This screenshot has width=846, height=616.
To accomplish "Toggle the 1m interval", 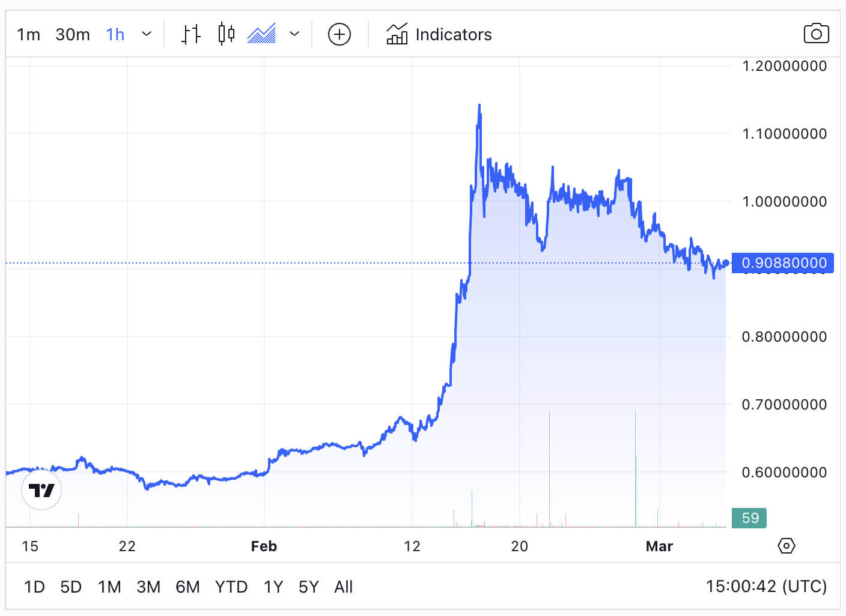I will (28, 35).
